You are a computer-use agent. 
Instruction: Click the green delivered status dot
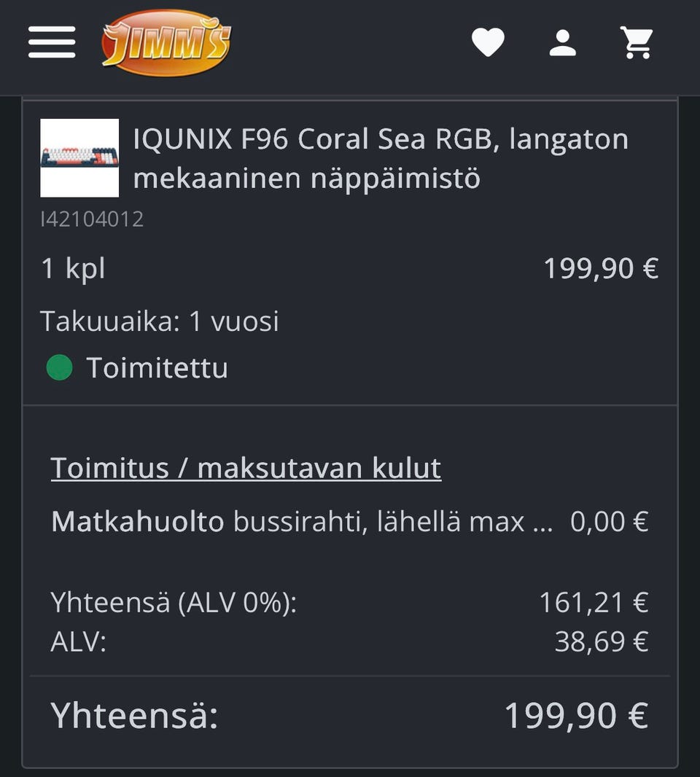59,367
